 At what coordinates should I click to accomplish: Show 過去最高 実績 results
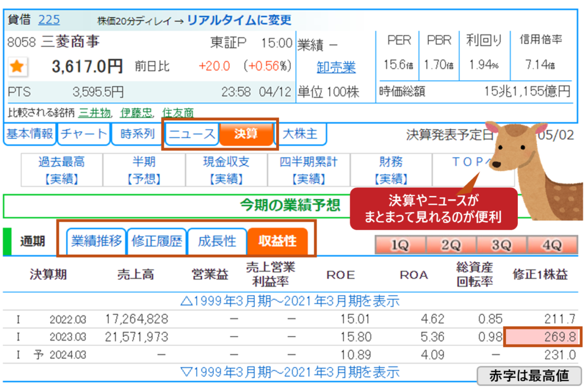point(62,170)
